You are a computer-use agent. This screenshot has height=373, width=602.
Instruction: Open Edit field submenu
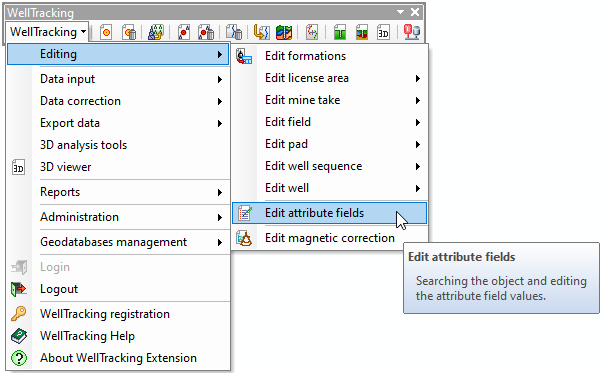pos(329,122)
